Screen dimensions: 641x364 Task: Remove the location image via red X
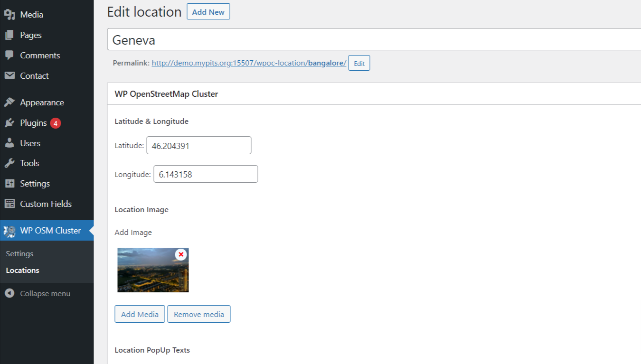(x=180, y=255)
